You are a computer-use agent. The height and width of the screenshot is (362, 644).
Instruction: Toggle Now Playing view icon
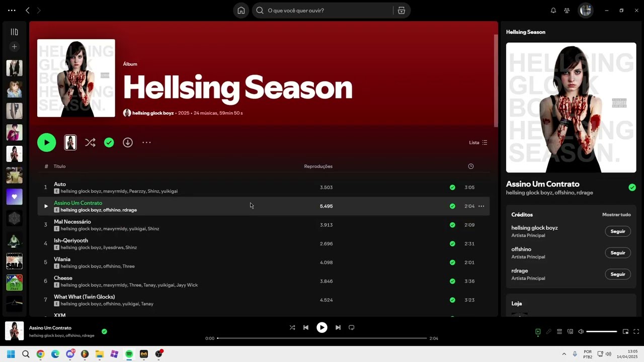pos(538,331)
